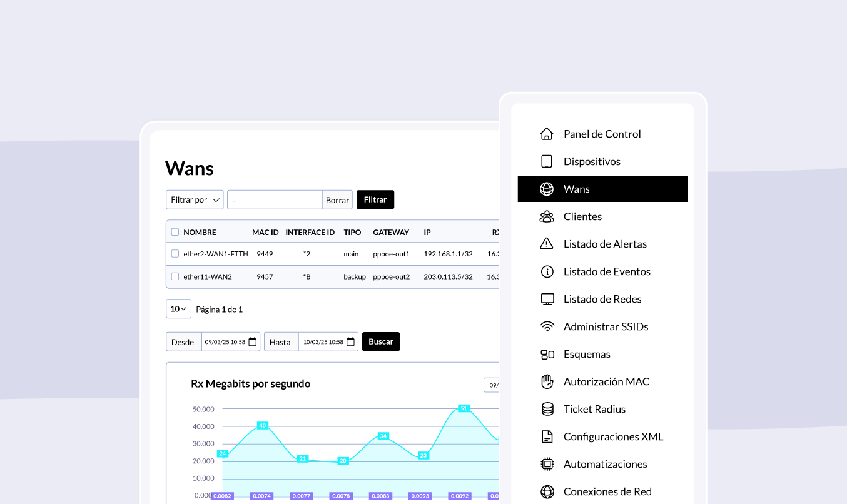Viewport: 847px width, 504px height.
Task: Sort by INTERFACE ID column header
Action: pos(310,232)
